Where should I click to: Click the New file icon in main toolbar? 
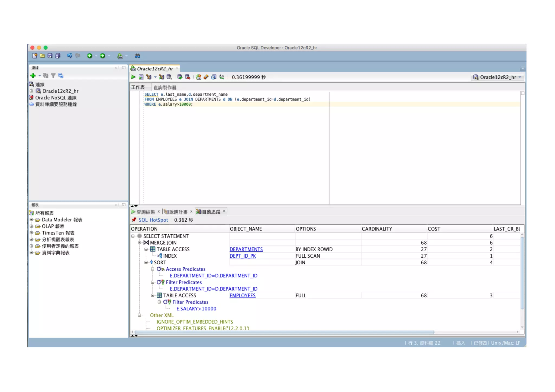tap(35, 56)
